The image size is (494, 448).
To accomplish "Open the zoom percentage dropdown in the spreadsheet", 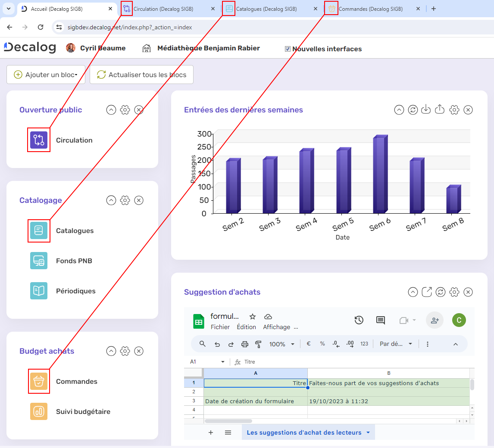I will click(282, 344).
